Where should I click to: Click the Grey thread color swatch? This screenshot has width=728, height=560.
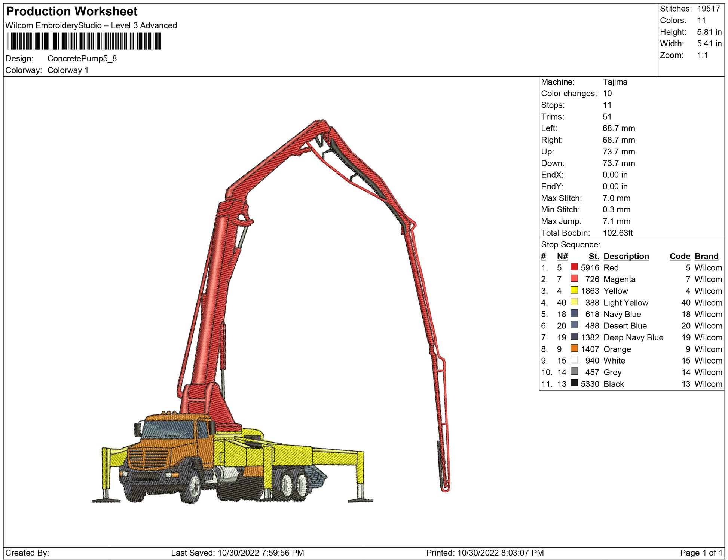[x=574, y=371]
